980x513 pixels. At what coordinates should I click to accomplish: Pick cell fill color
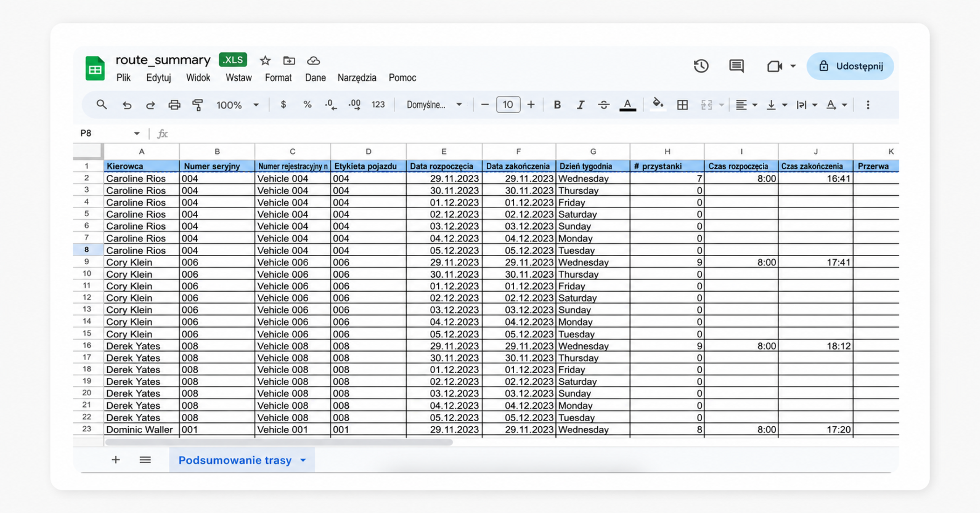(x=657, y=105)
